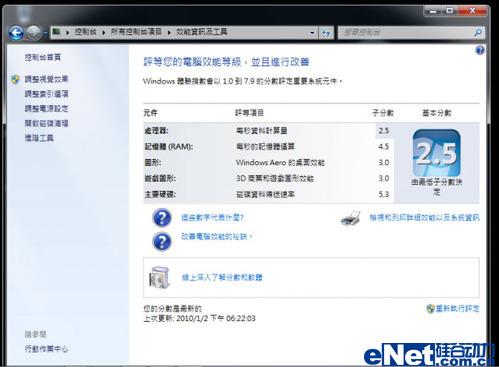Click the 子分數 column header
This screenshot has height=367, width=499.
click(383, 113)
